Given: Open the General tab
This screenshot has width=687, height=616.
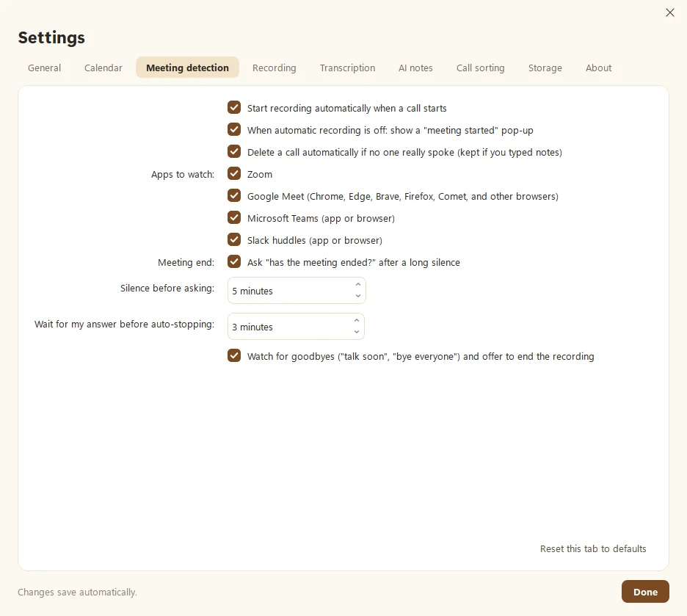Looking at the screenshot, I should click(x=44, y=68).
